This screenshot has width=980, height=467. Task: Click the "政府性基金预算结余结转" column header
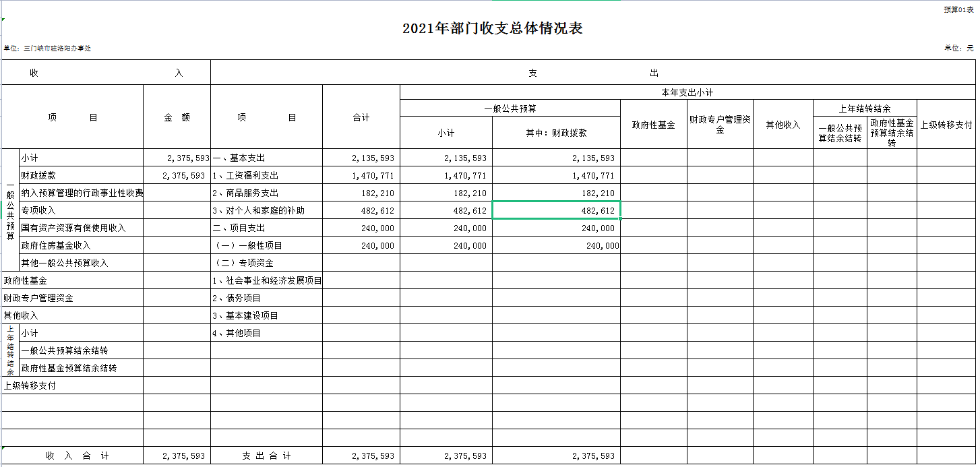point(892,133)
